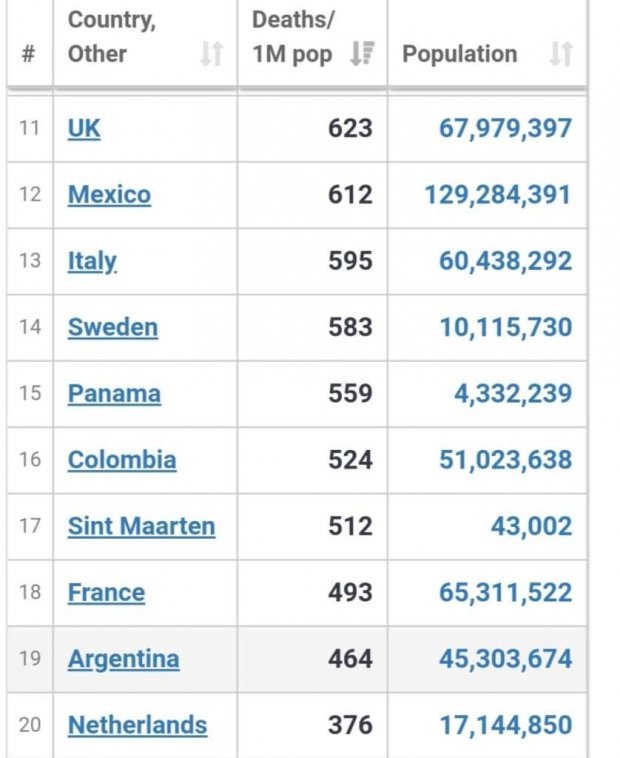
Task: Open the Panama country link
Action: pos(114,394)
